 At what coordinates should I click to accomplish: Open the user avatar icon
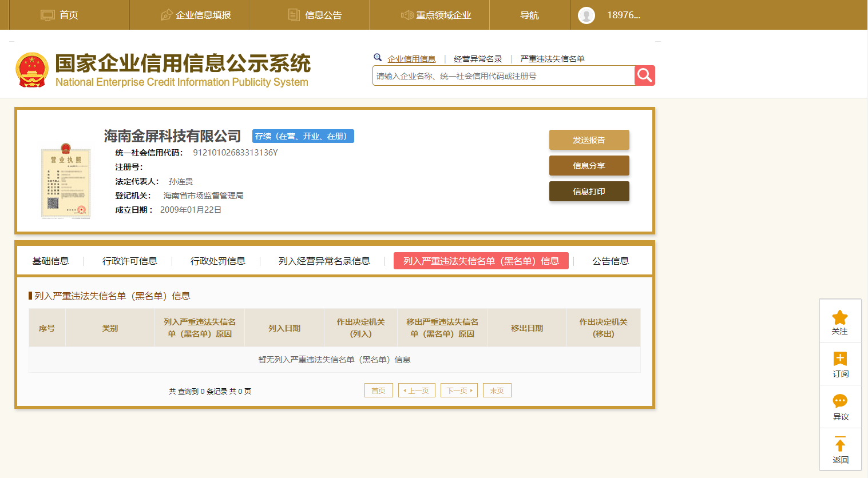tap(586, 15)
